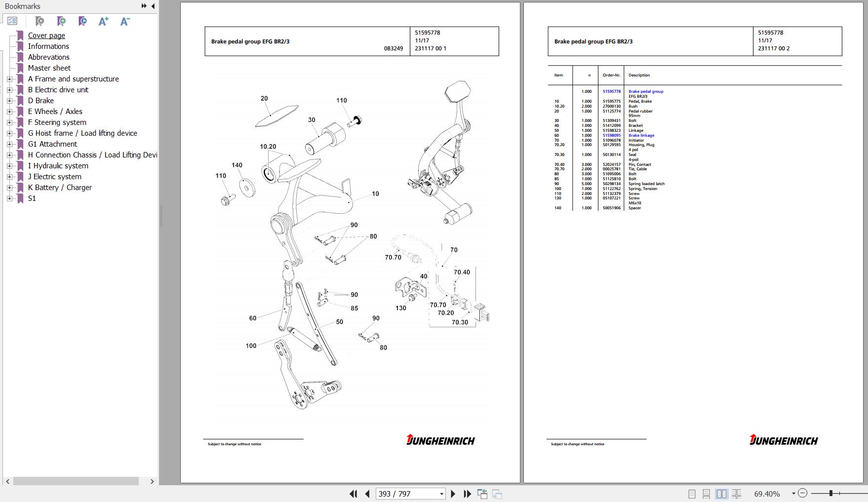Go to the first page

(x=353, y=494)
